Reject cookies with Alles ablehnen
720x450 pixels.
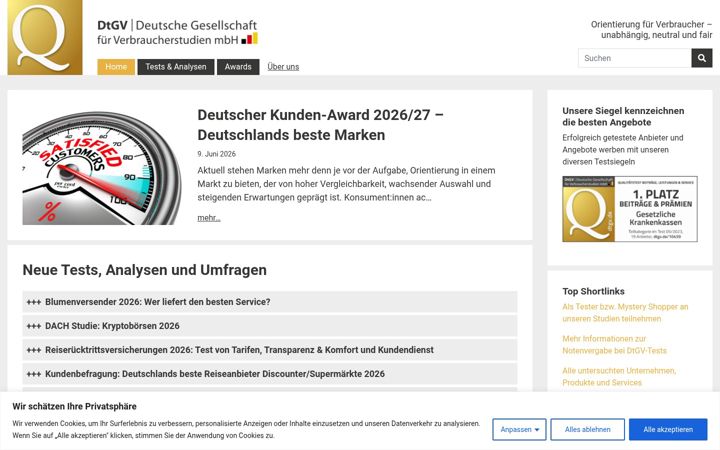(587, 429)
